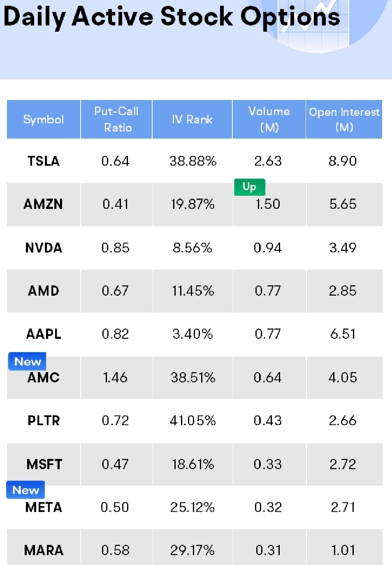The width and height of the screenshot is (392, 565).
Task: Select the PLTR ticker symbol
Action: (44, 420)
